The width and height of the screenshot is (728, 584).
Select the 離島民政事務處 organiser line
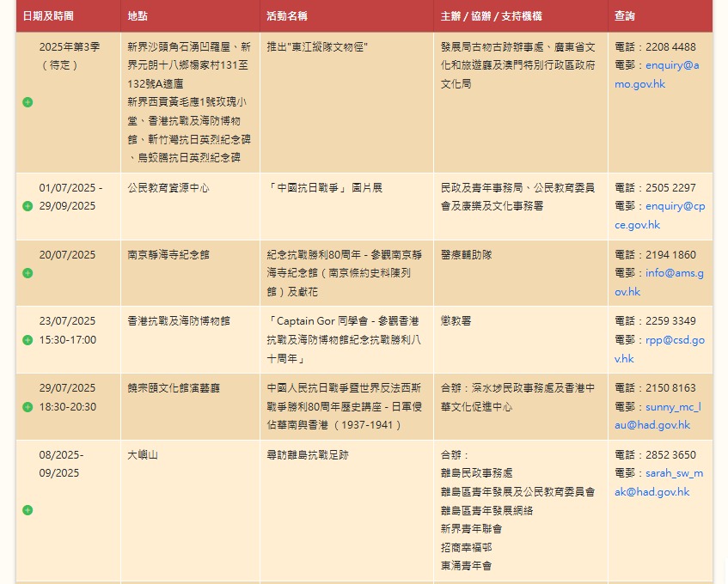point(476,473)
